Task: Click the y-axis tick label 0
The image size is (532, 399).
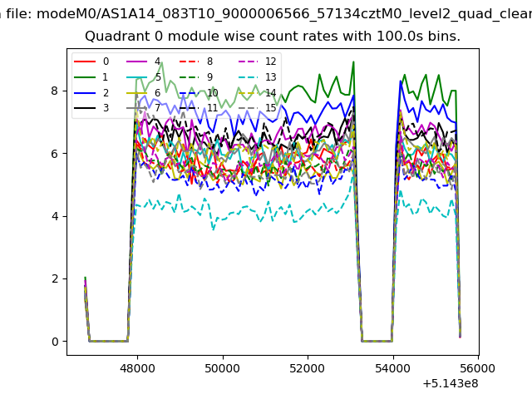Action: click(x=56, y=342)
